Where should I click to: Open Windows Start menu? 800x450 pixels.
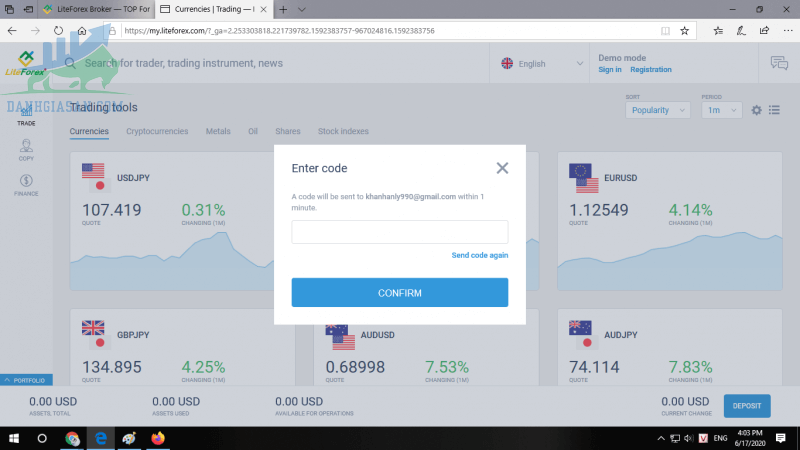click(x=14, y=438)
